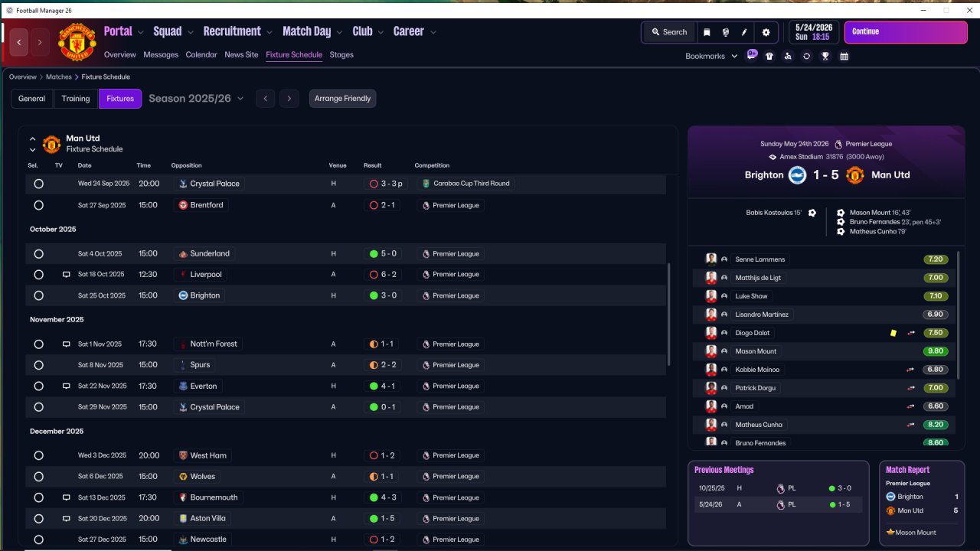Open the calendar icon in bookmarks bar
980x551 pixels.
[844, 56]
